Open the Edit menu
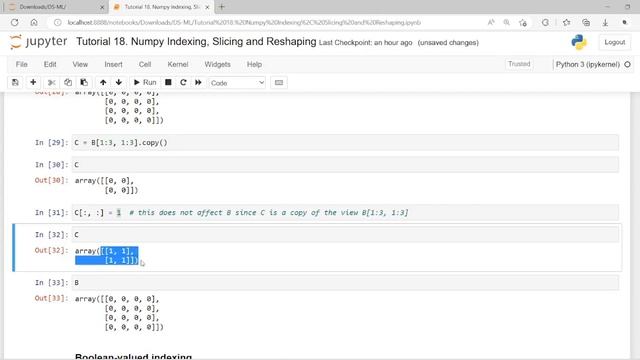The height and width of the screenshot is (360, 640). [50, 64]
